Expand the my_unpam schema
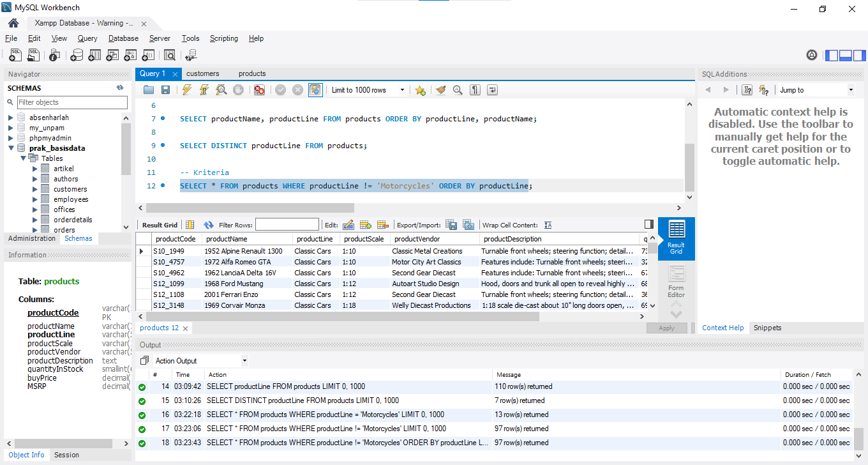868x465 pixels. (x=11, y=128)
